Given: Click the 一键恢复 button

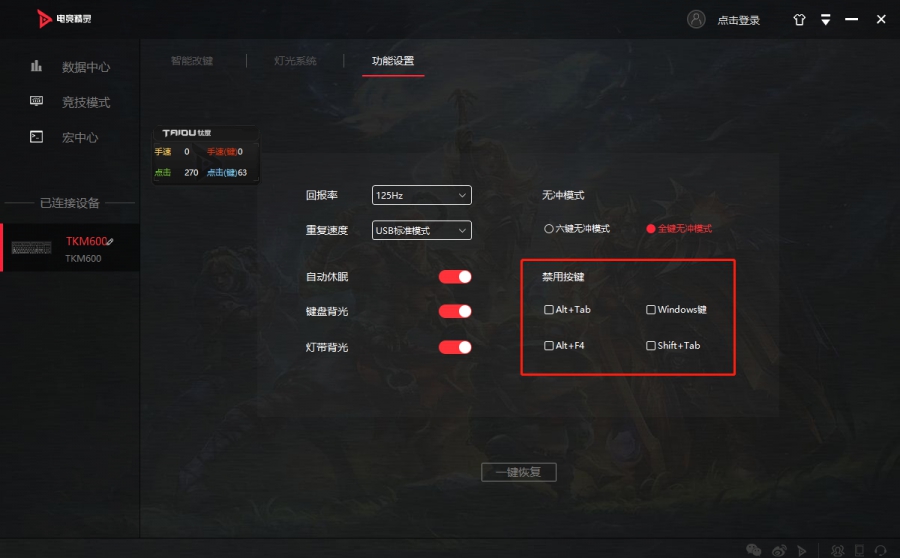Looking at the screenshot, I should pyautogui.click(x=519, y=472).
